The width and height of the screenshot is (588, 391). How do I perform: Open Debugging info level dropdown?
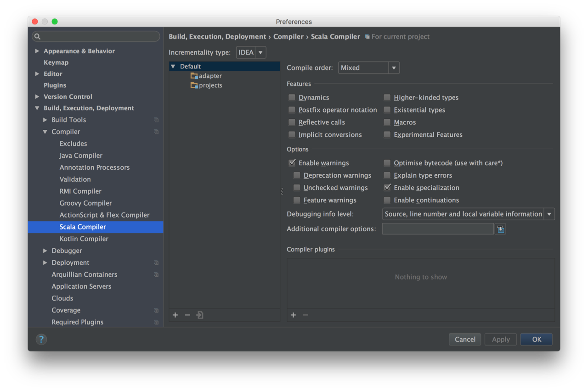coord(468,214)
